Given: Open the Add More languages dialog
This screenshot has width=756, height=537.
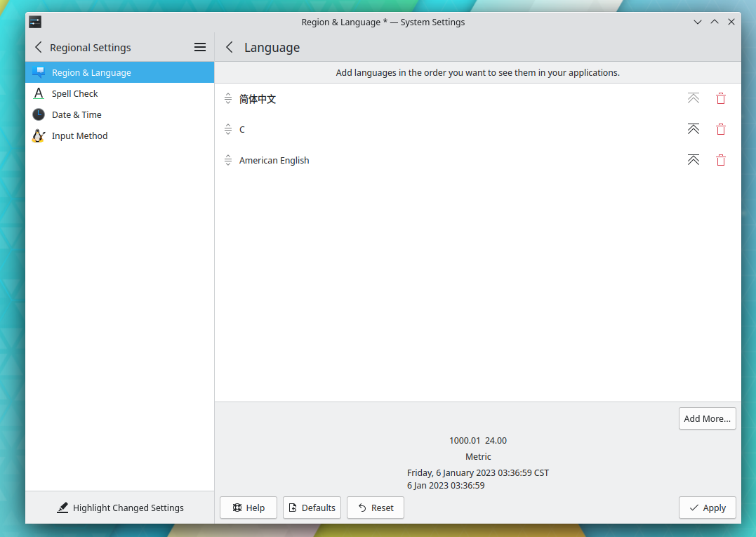Looking at the screenshot, I should pyautogui.click(x=707, y=418).
